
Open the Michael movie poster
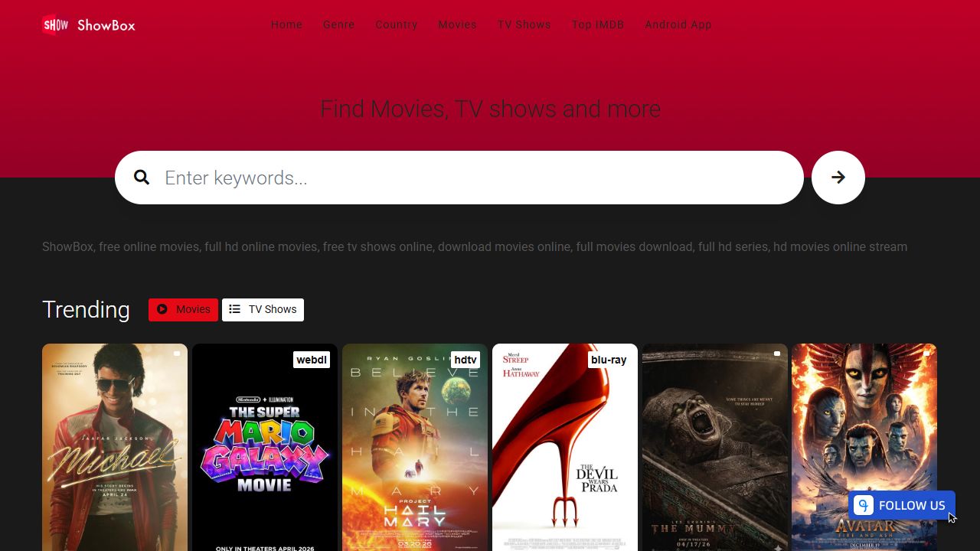click(115, 447)
